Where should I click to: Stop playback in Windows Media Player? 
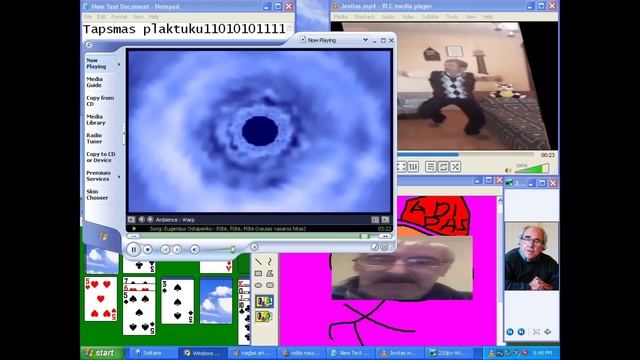(x=148, y=249)
